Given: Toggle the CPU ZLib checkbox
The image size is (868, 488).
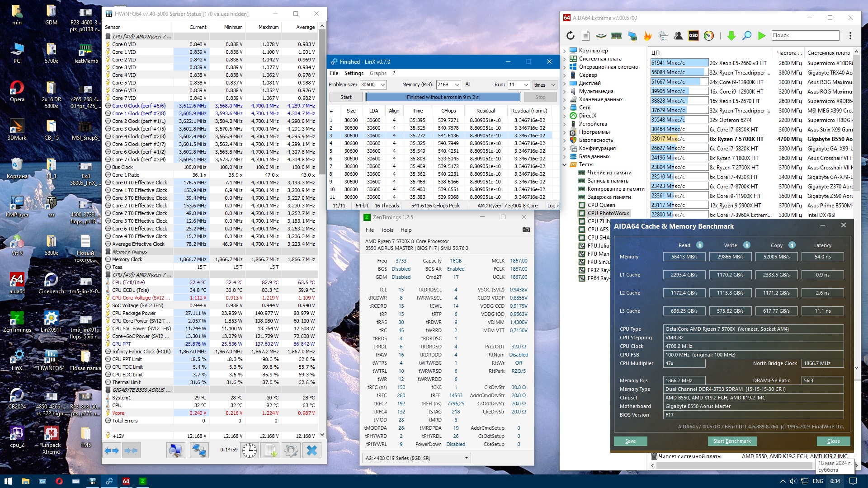Looking at the screenshot, I should [x=582, y=221].
